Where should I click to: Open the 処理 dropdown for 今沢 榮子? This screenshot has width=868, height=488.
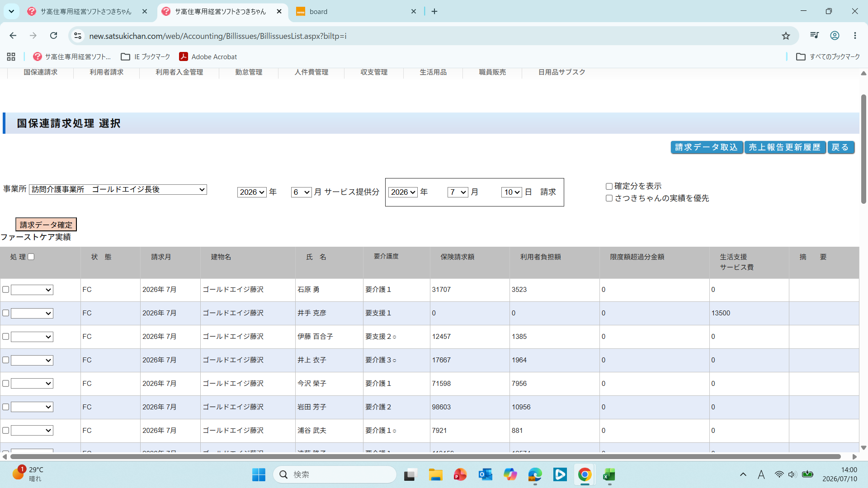pyautogui.click(x=32, y=384)
